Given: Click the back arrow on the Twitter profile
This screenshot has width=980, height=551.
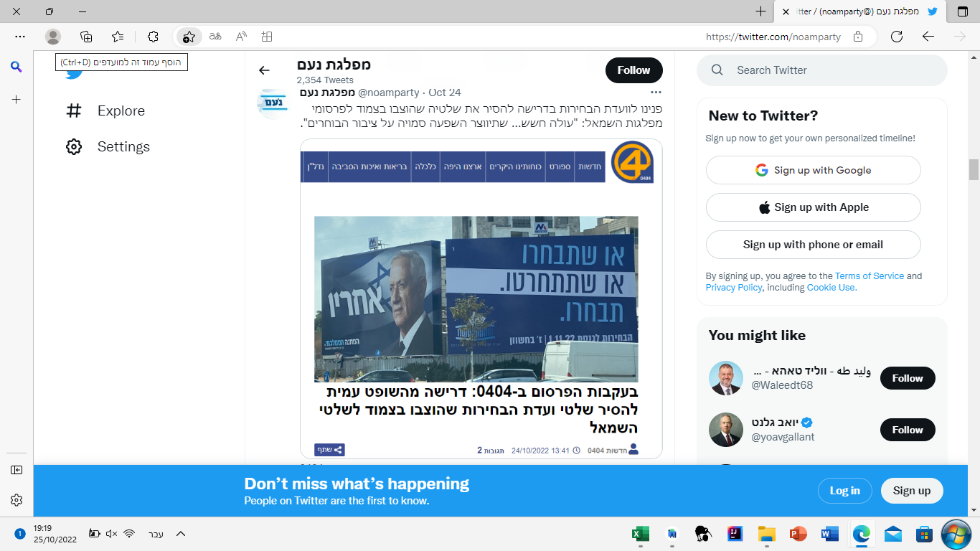Looking at the screenshot, I should (264, 70).
